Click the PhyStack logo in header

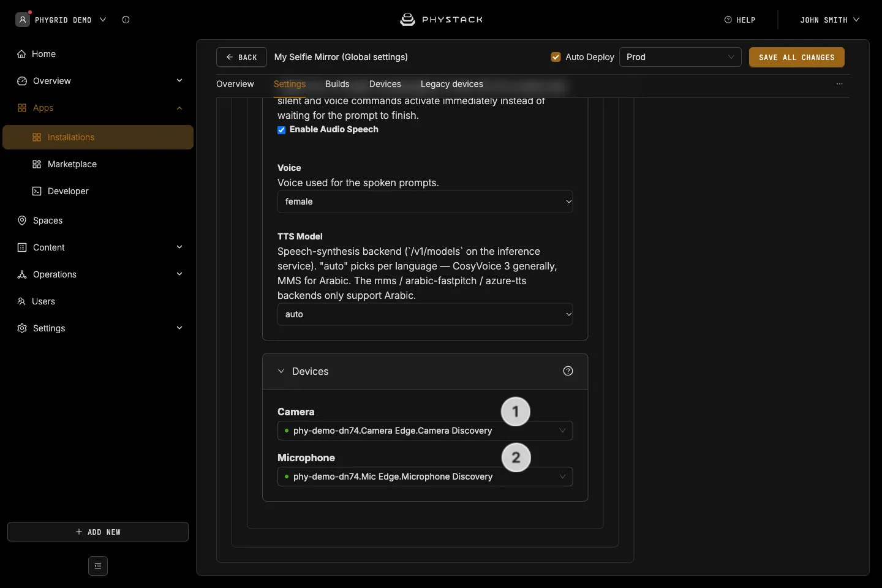[x=441, y=20]
